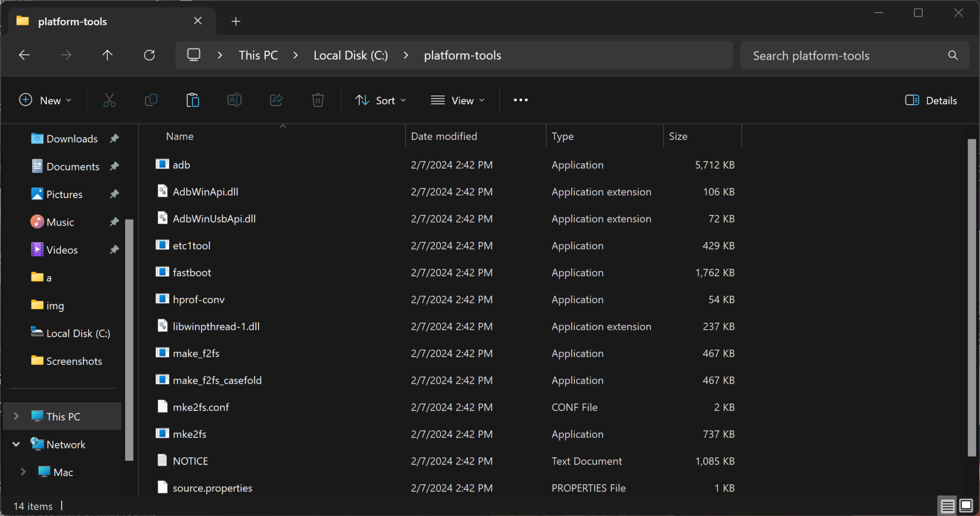
Task: Add a new tab
Action: (x=235, y=21)
